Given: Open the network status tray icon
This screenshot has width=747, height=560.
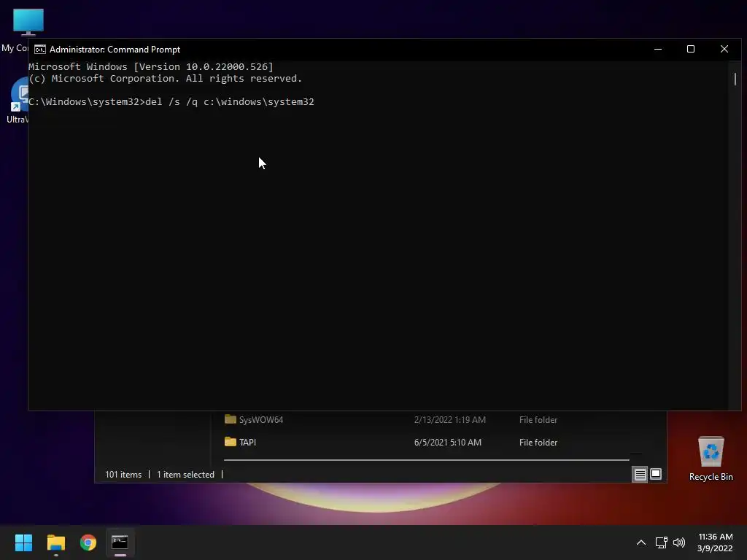Looking at the screenshot, I should click(x=661, y=542).
